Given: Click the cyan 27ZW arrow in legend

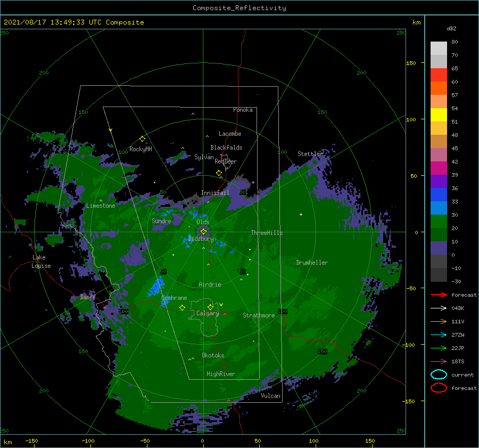Looking at the screenshot, I should [x=439, y=335].
